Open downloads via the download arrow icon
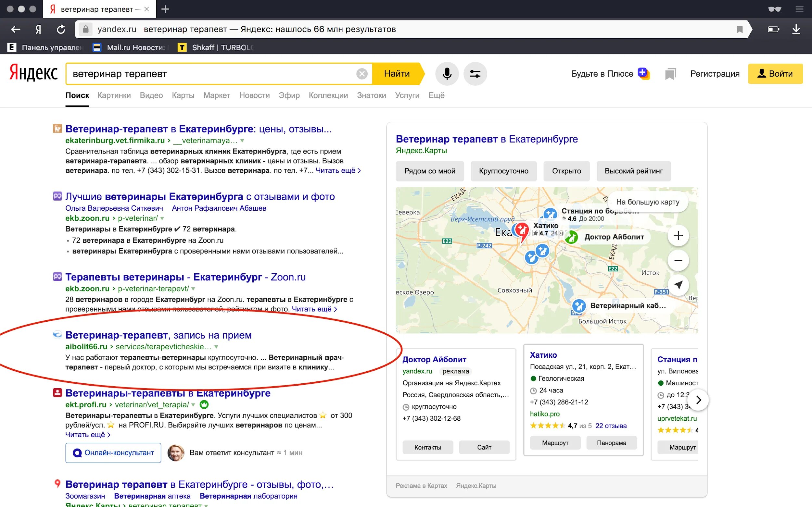This screenshot has width=812, height=507. point(796,30)
